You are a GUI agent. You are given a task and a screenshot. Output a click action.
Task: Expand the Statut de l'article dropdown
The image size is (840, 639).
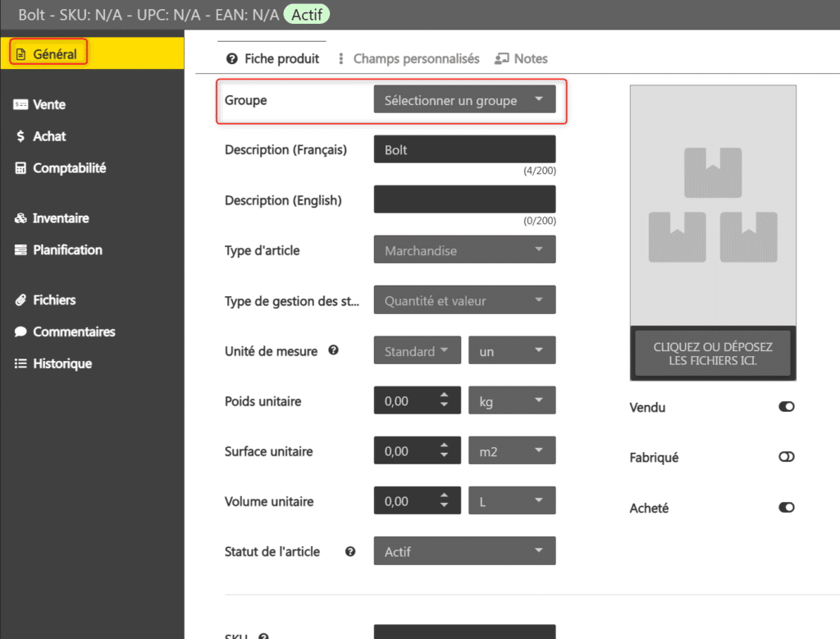(464, 551)
